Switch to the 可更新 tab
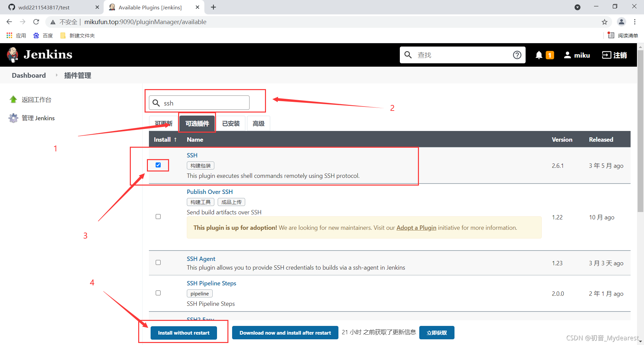Viewport: 644px width, 345px height. point(164,124)
